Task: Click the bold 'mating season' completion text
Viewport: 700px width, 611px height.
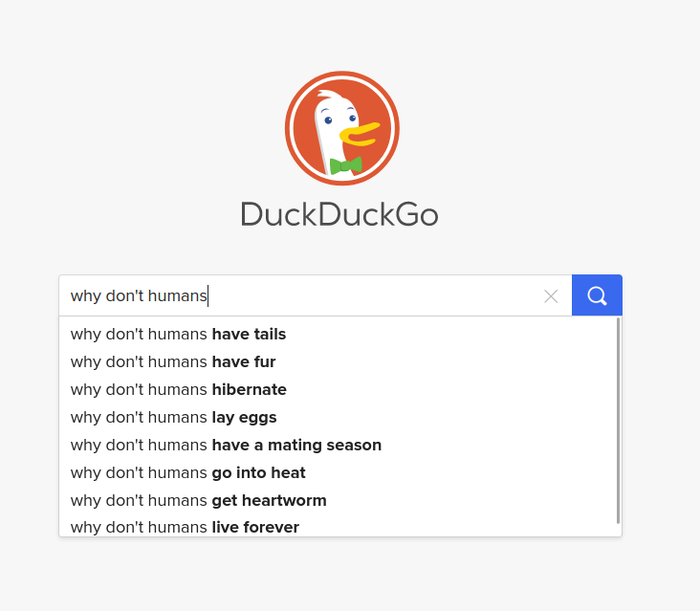Action: (324, 445)
